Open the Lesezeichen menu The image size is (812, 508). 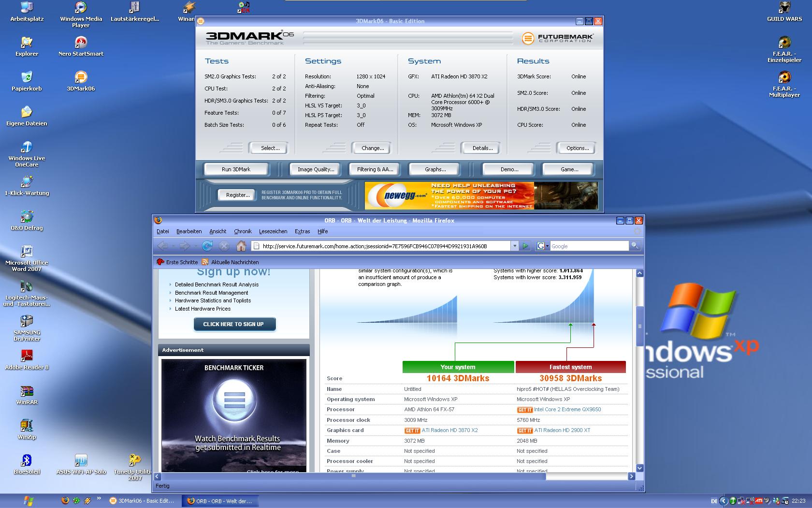[x=273, y=231]
